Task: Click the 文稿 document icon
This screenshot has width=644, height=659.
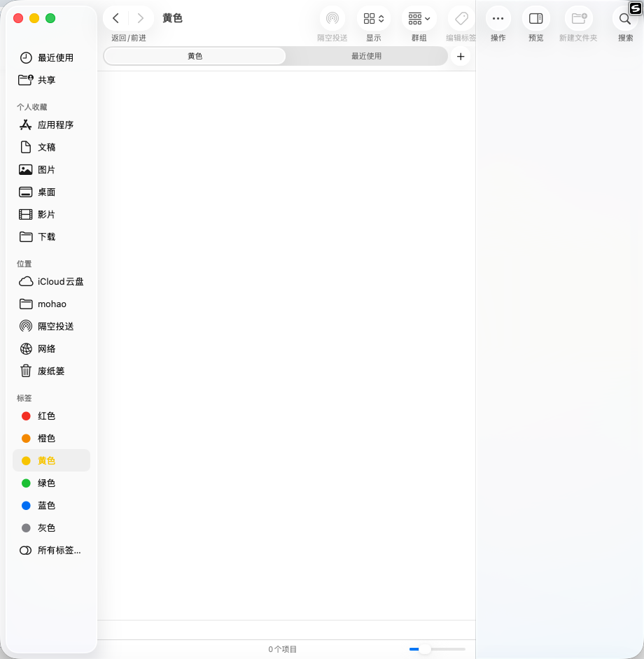Action: pyautogui.click(x=26, y=147)
